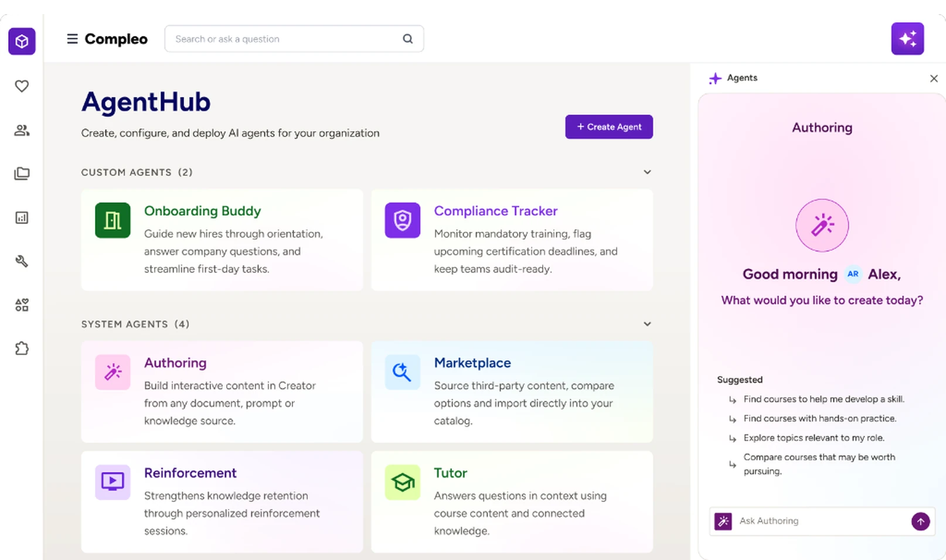Image resolution: width=946 pixels, height=560 pixels.
Task: Open the Marketplace agent title
Action: [x=472, y=363]
